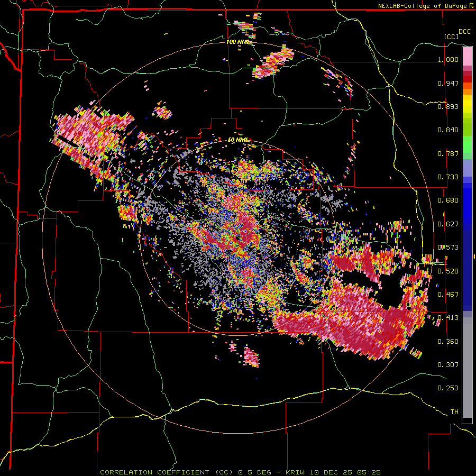Image resolution: width=476 pixels, height=476 pixels.
Task: Select the 0.627 scale value
Action: pos(448,224)
